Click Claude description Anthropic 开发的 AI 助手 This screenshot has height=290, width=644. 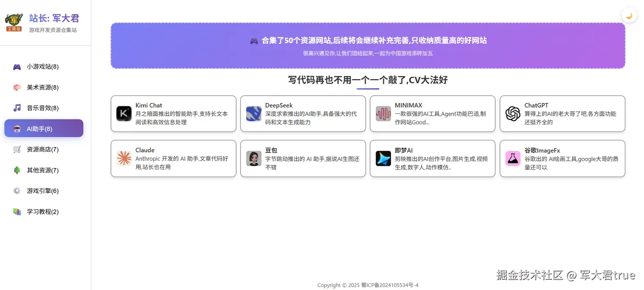point(182,163)
